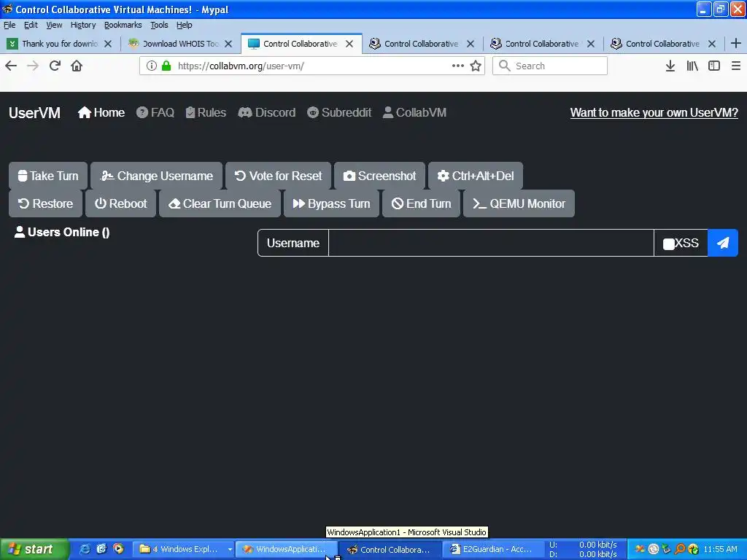Enable the XSS checkbox

[669, 244]
